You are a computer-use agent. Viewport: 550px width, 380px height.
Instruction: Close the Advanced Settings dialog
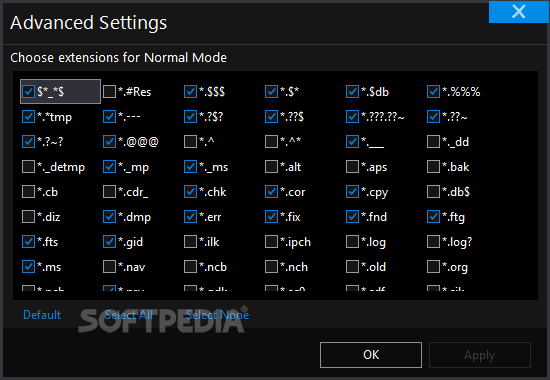click(x=518, y=12)
